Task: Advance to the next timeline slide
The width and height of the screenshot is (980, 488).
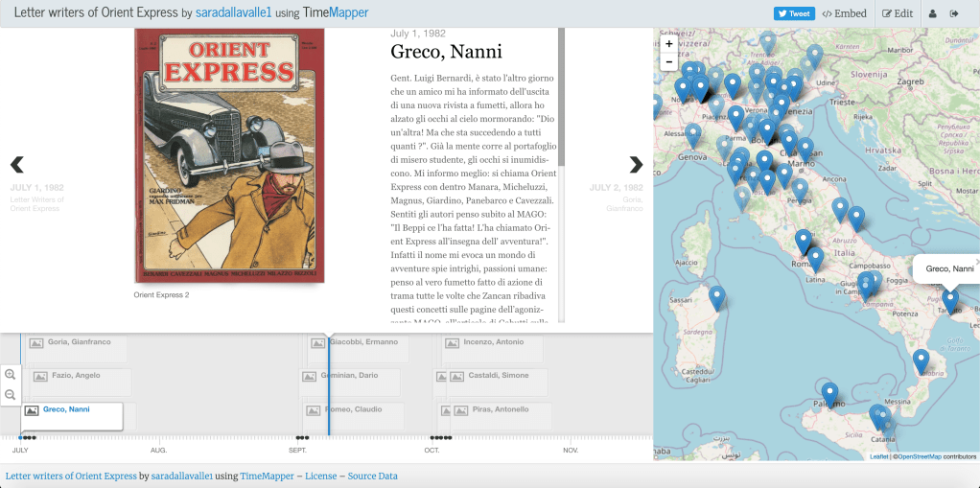Action: (x=636, y=164)
